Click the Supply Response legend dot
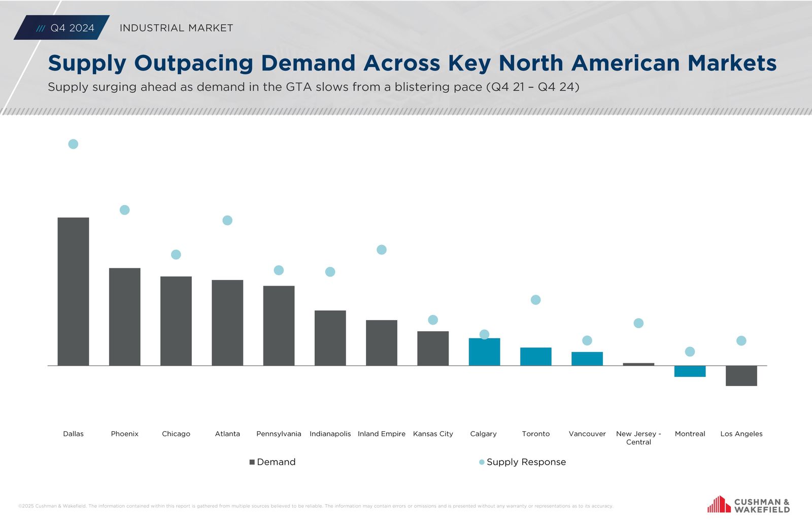This screenshot has width=812, height=525. [x=482, y=462]
